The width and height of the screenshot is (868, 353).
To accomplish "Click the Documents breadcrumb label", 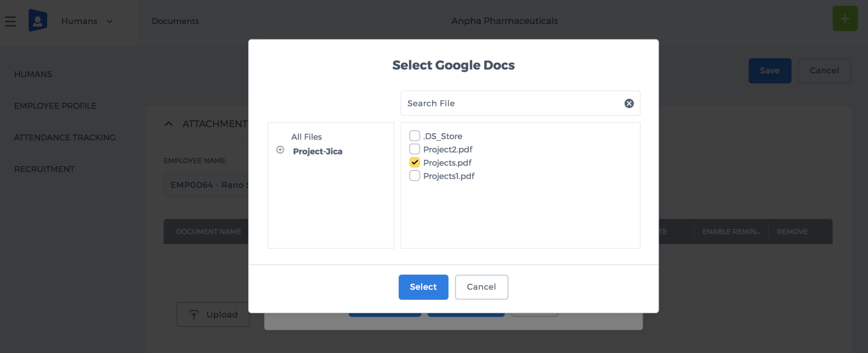I will click(175, 21).
